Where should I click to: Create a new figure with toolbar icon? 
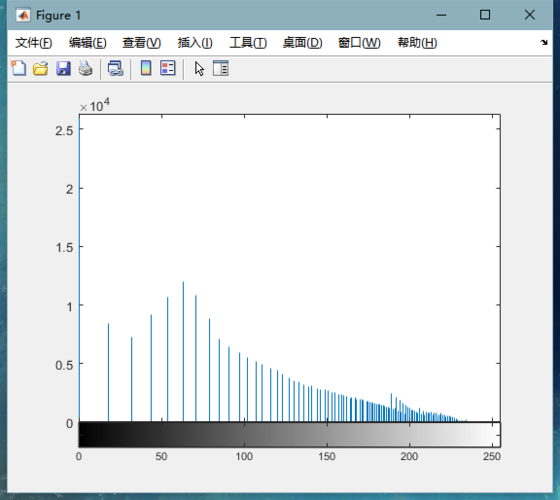tap(19, 68)
